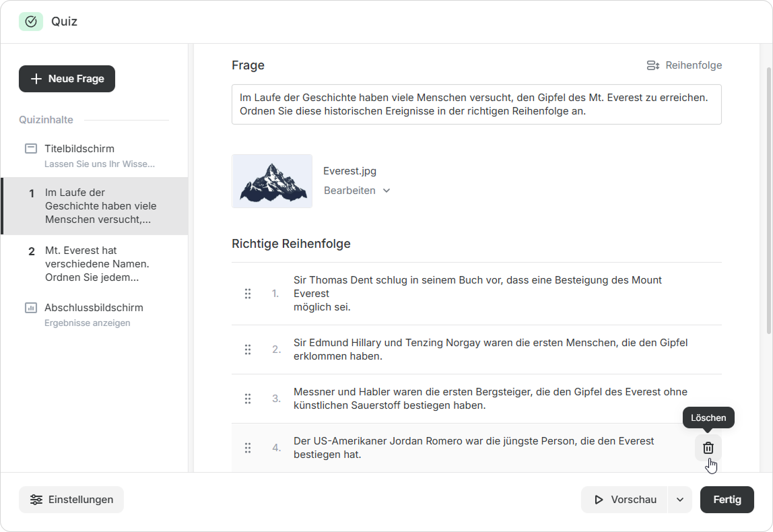Click into the Frage text field
The width and height of the screenshot is (773, 532).
pos(476,104)
